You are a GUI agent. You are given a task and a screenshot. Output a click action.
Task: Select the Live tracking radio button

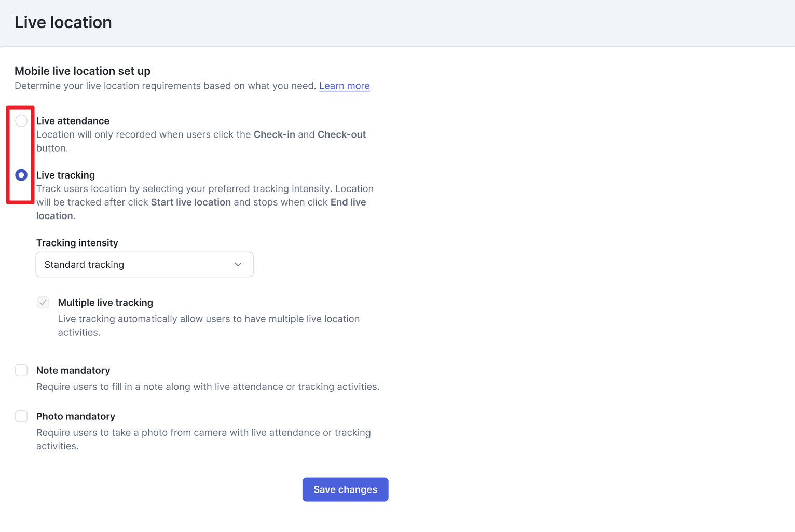(x=21, y=175)
